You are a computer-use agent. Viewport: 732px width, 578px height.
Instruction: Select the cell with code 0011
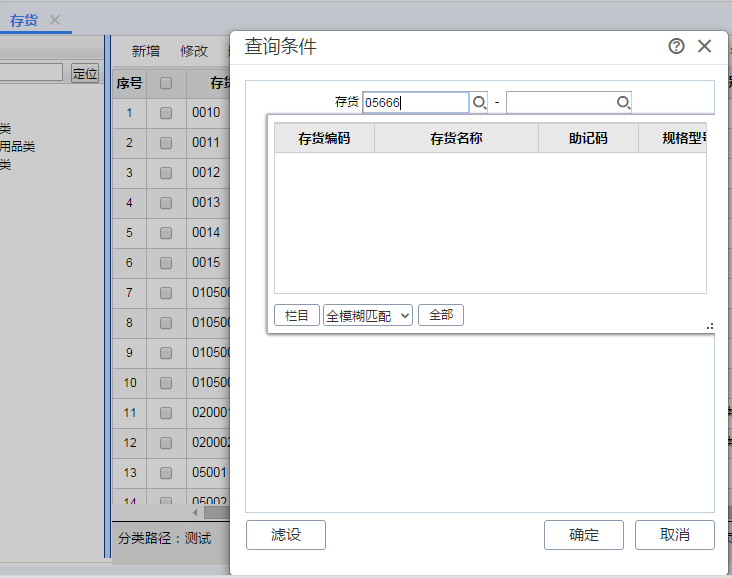coord(208,143)
